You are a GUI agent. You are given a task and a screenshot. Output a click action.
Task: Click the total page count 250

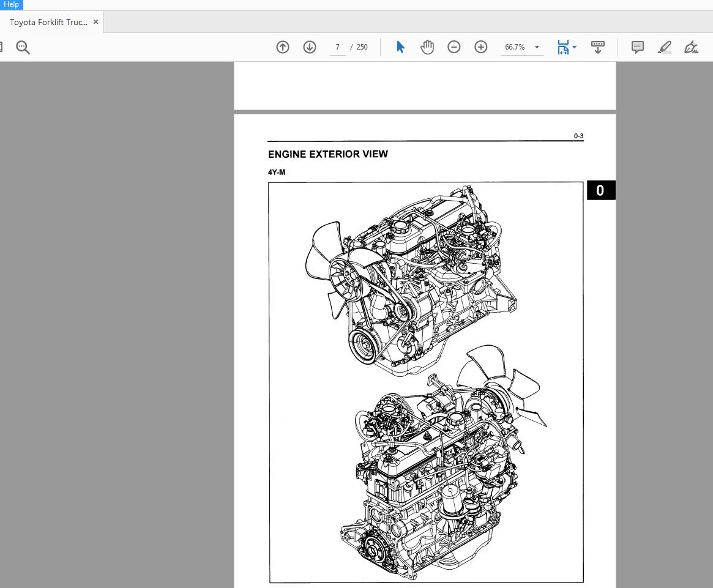coord(362,47)
